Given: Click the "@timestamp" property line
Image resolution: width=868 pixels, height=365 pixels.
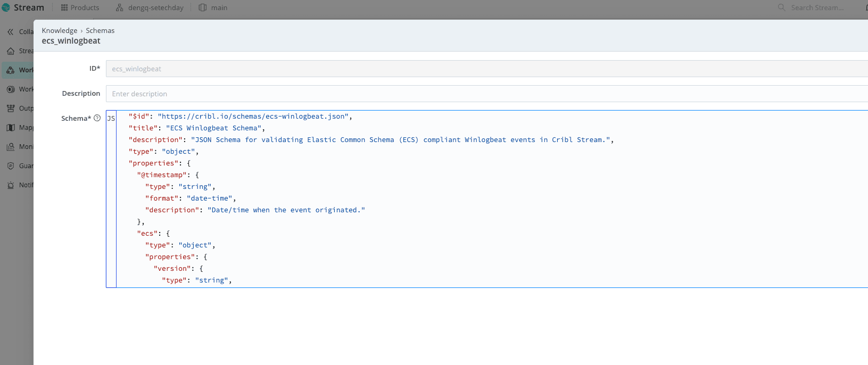Looking at the screenshot, I should tap(168, 175).
